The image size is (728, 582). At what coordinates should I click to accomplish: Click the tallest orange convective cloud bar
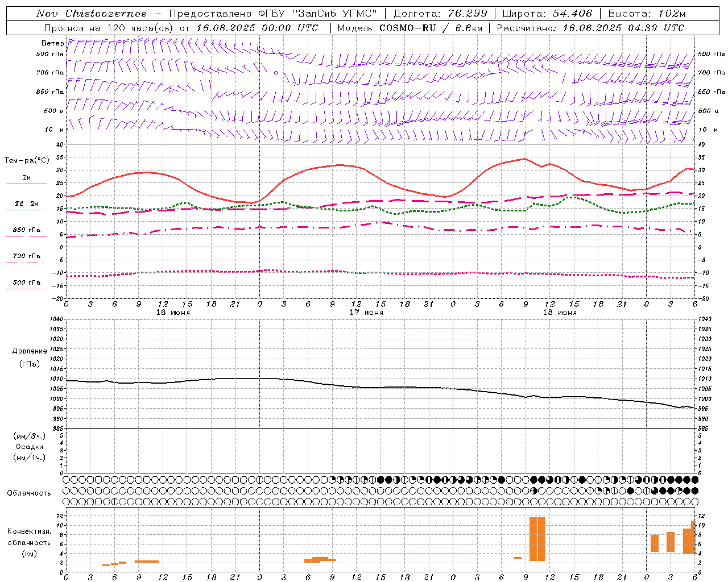coord(537,539)
